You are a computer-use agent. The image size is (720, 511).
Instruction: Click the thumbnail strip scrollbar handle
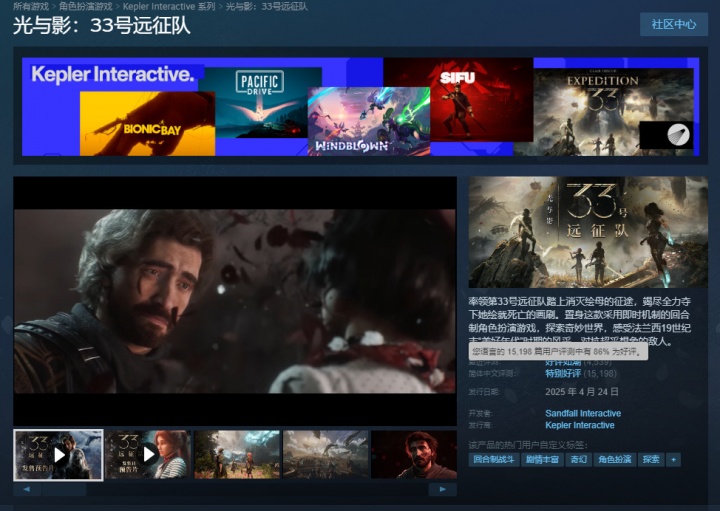pyautogui.click(x=64, y=489)
